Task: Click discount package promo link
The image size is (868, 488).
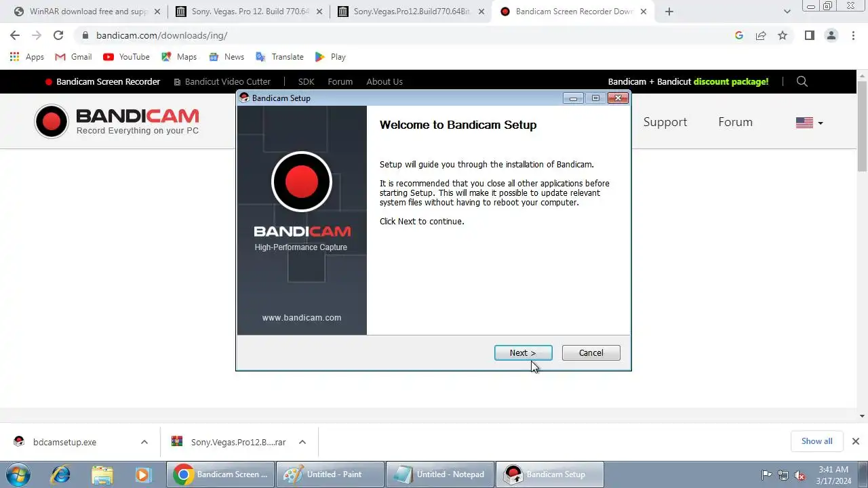Action: pos(731,81)
